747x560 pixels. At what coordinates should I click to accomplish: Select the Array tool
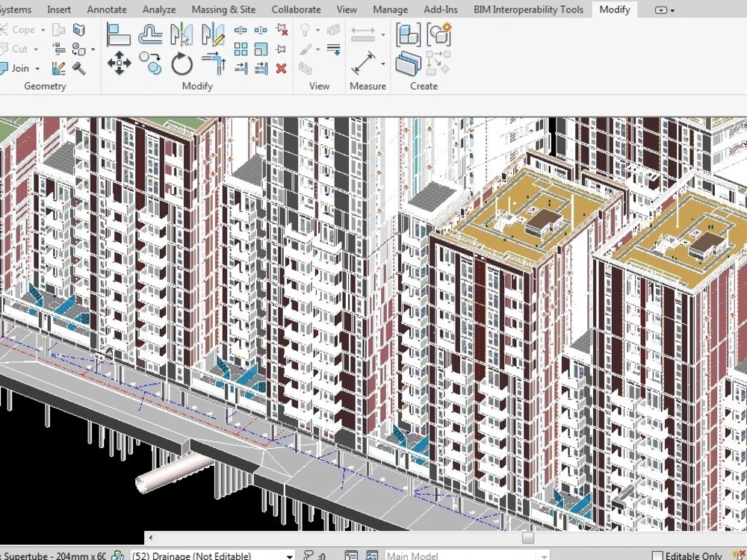point(241,49)
